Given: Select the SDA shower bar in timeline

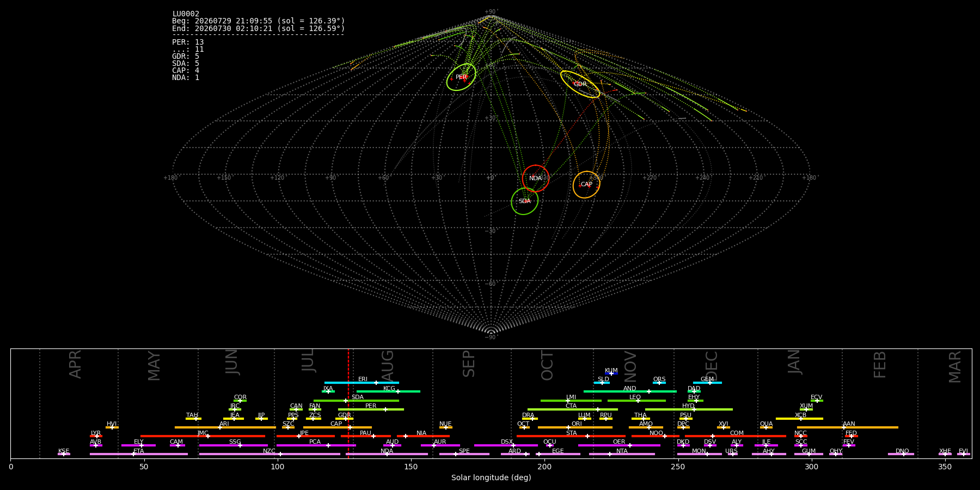Looking at the screenshot, I should 356,401.
